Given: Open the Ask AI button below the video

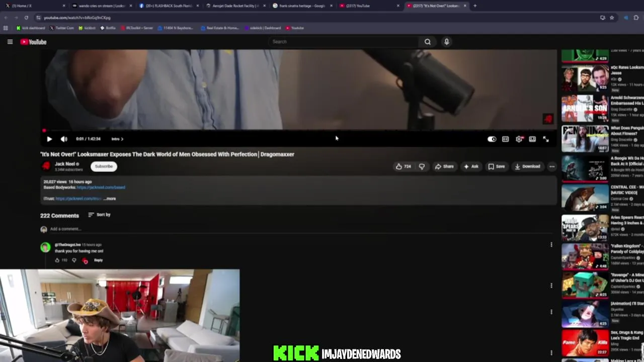Looking at the screenshot, I should [x=471, y=166].
